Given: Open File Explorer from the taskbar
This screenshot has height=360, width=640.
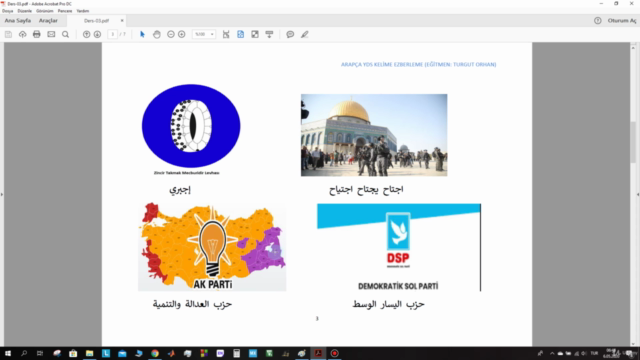Looking at the screenshot, I should coord(89,353).
